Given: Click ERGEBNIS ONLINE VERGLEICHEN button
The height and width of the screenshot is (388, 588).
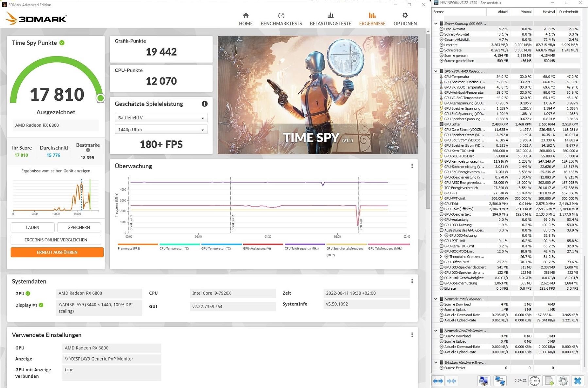Looking at the screenshot, I should click(x=56, y=240).
